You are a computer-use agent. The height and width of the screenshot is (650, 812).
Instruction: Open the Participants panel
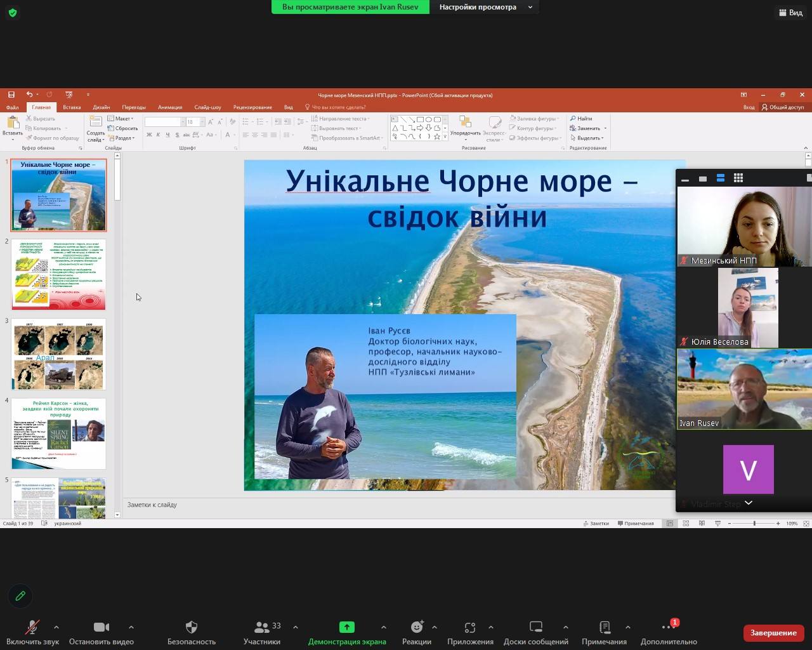click(261, 627)
